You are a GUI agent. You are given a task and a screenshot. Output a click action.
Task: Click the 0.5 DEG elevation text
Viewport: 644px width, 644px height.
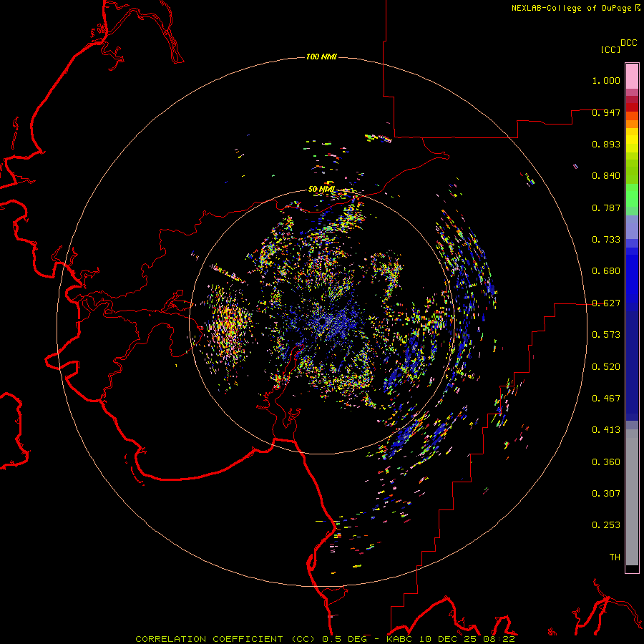344,639
